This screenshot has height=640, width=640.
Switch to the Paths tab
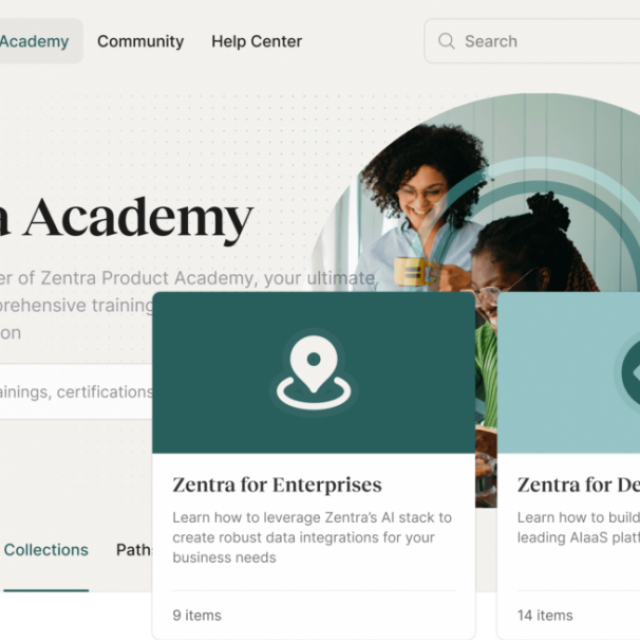point(134,550)
